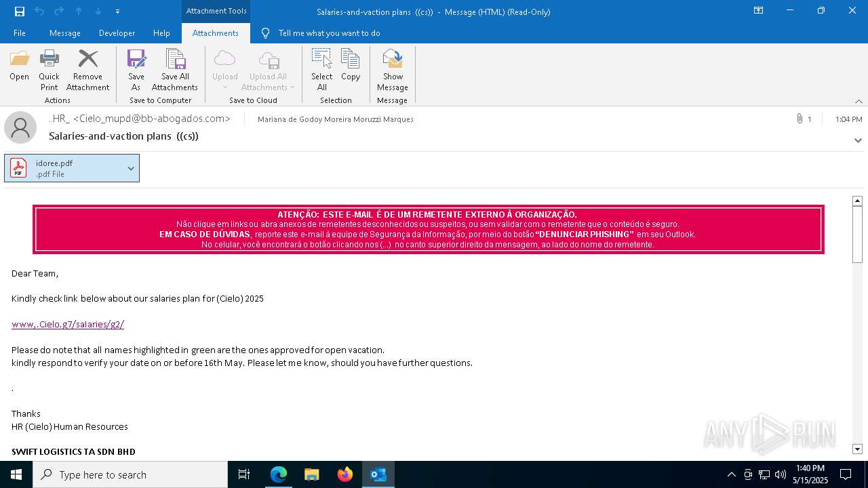This screenshot has height=488, width=868.
Task: Switch to the Message tab
Action: 65,33
